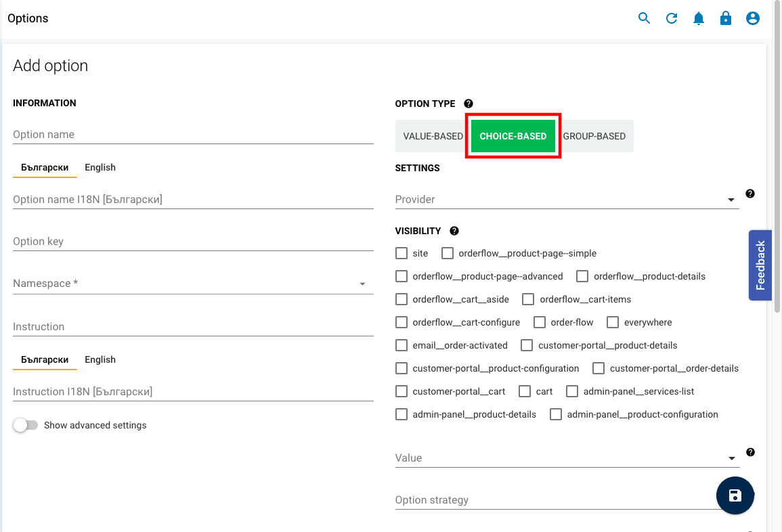Open the search icon in the top bar

pyautogui.click(x=644, y=18)
